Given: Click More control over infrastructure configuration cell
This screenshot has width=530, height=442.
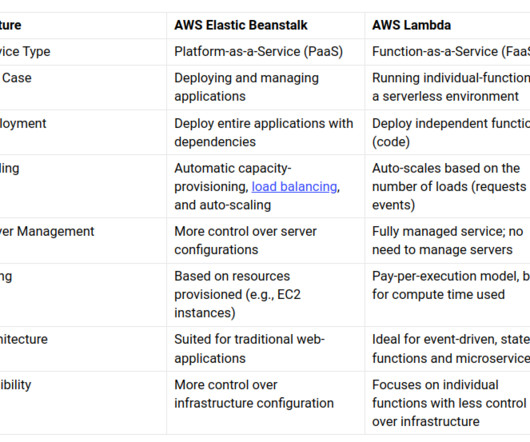Looking at the screenshot, I should [254, 394].
